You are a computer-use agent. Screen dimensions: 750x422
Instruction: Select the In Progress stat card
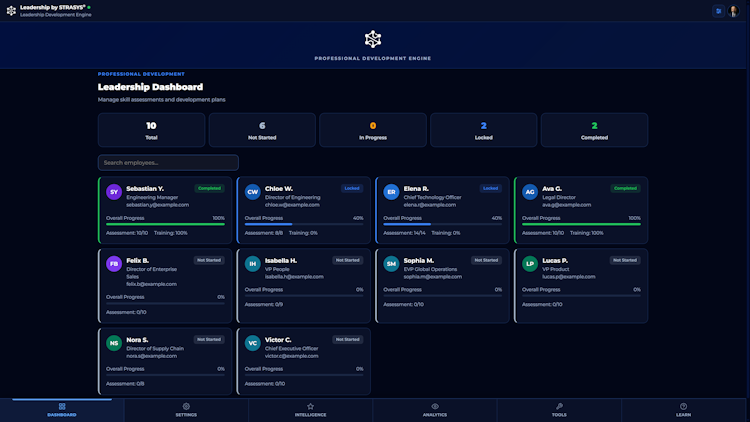coord(373,130)
